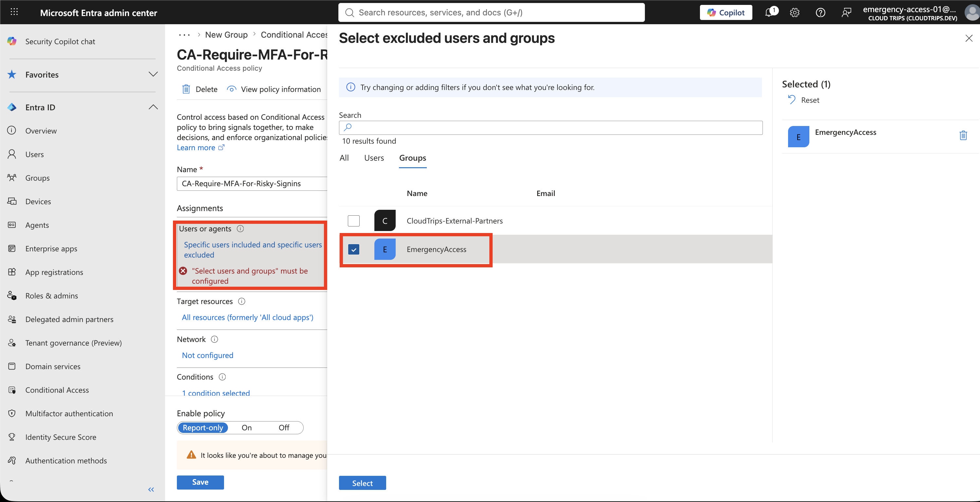This screenshot has width=980, height=502.
Task: Show info for Conditions
Action: click(222, 377)
